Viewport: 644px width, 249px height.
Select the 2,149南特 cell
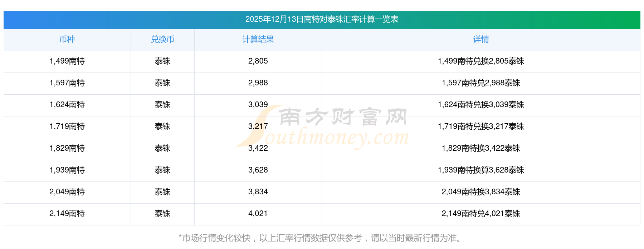click(x=67, y=214)
